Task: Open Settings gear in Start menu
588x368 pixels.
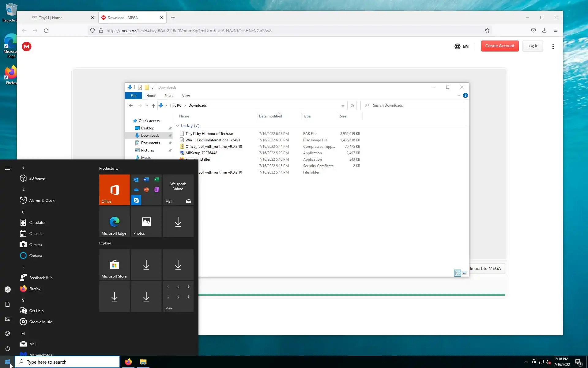Action: click(x=8, y=334)
